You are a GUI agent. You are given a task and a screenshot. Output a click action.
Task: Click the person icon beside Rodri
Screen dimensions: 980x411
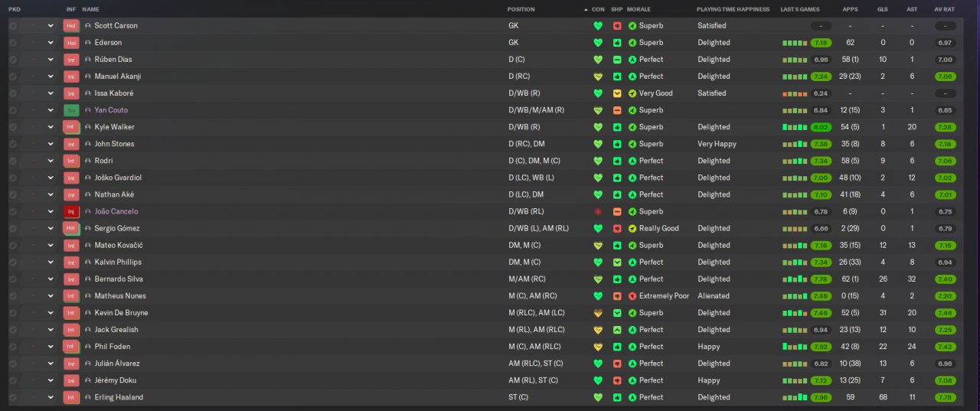point(88,161)
